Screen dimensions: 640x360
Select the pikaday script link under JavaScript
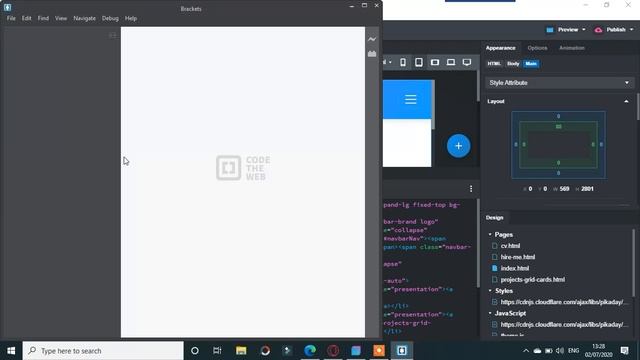563,324
